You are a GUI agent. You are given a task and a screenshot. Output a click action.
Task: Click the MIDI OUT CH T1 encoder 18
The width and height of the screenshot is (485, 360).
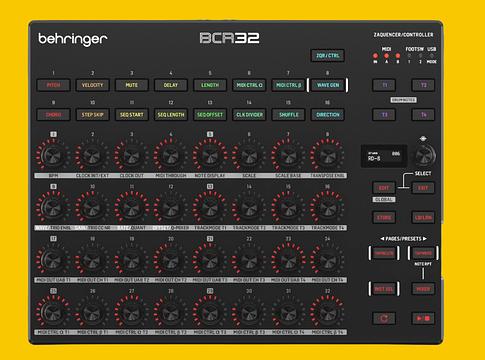(92, 260)
